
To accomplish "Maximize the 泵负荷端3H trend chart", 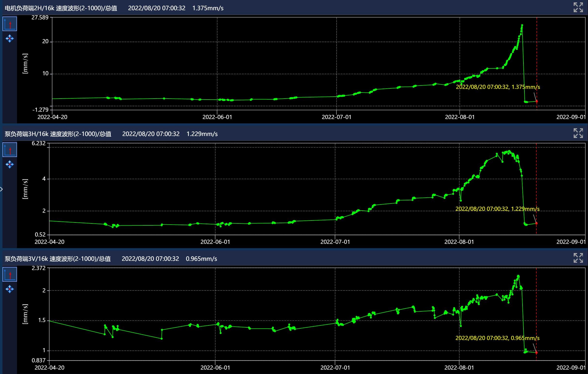I will (578, 133).
